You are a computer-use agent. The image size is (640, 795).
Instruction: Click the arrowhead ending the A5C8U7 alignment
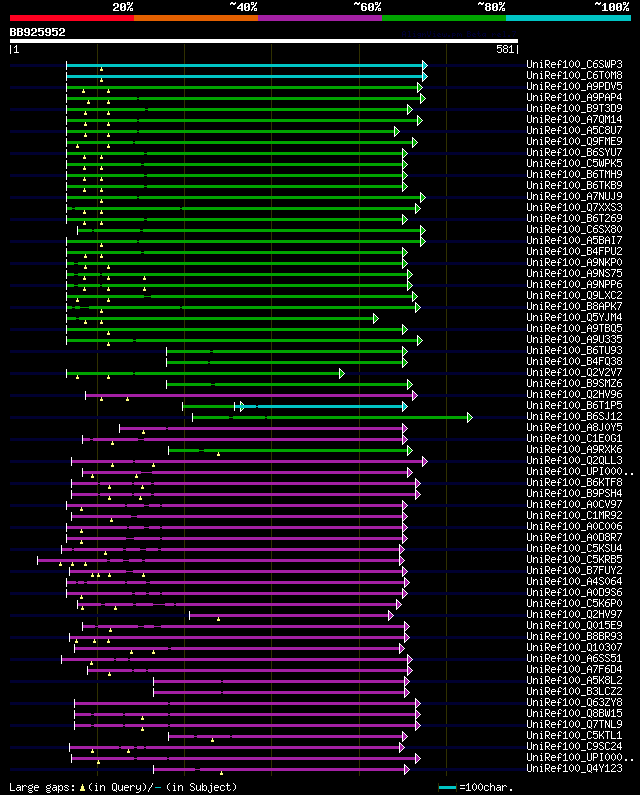coord(397,132)
